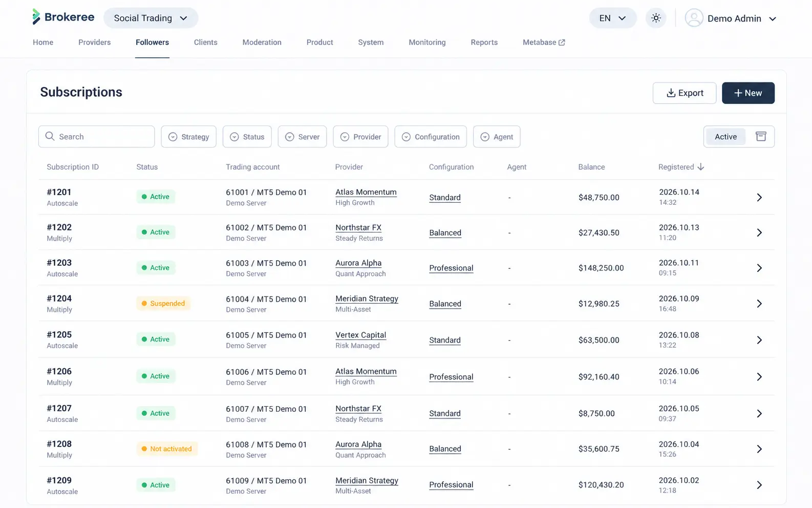Switch to the Clients tab

click(206, 43)
